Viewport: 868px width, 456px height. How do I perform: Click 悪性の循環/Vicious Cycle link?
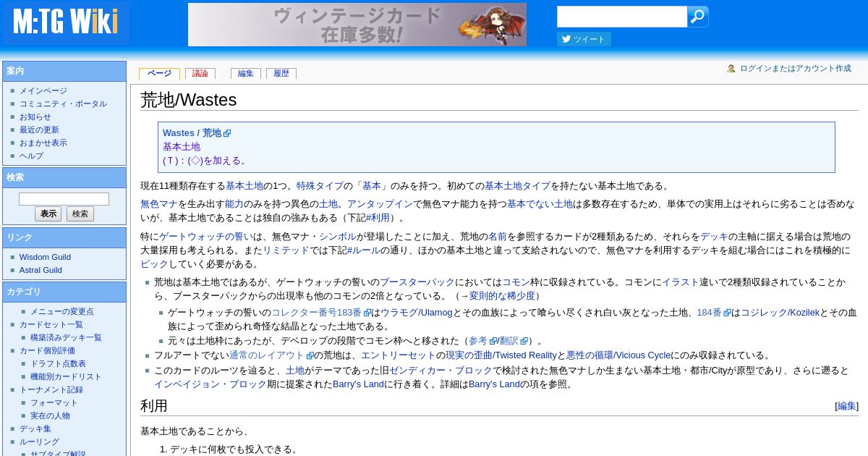pos(618,355)
